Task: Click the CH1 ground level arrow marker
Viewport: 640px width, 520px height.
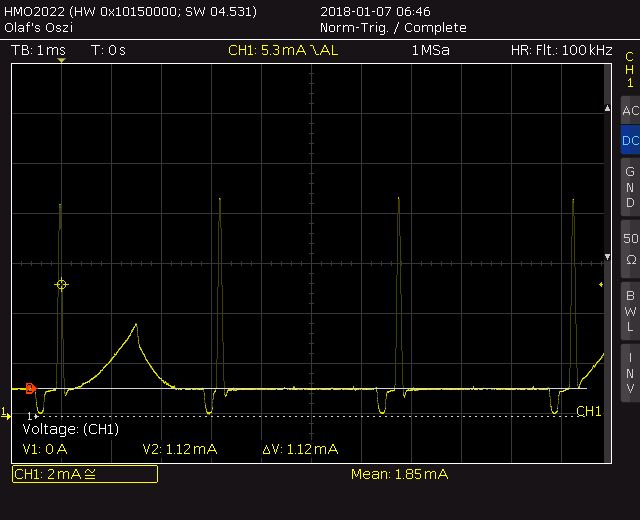Action: coord(6,413)
